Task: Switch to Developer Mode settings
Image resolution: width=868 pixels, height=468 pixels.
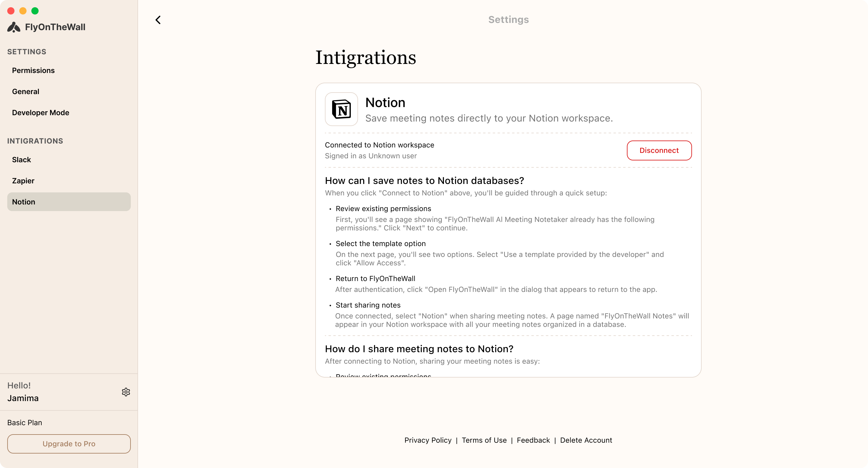Action: point(69,112)
